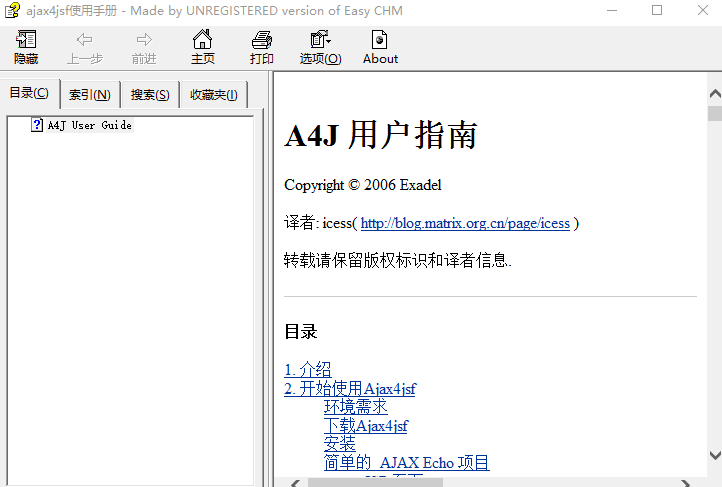Switch to the Index (索引) tab
The width and height of the screenshot is (722, 487).
click(x=90, y=95)
